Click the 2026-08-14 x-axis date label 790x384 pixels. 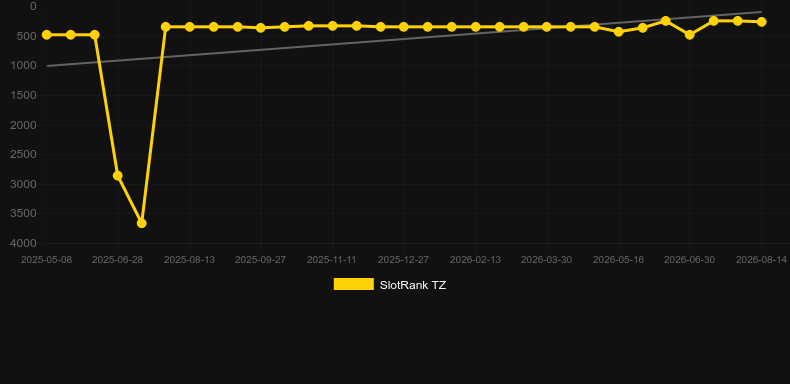(761, 260)
